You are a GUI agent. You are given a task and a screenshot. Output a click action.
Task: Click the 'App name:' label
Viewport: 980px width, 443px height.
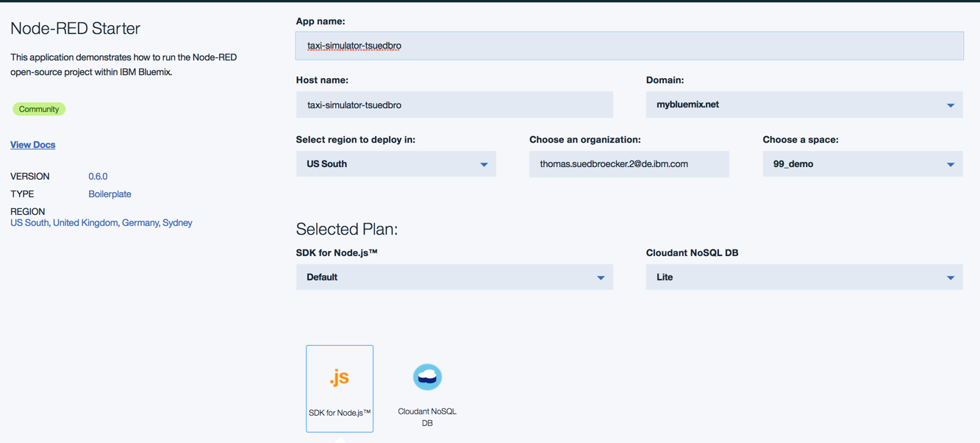[x=321, y=21]
